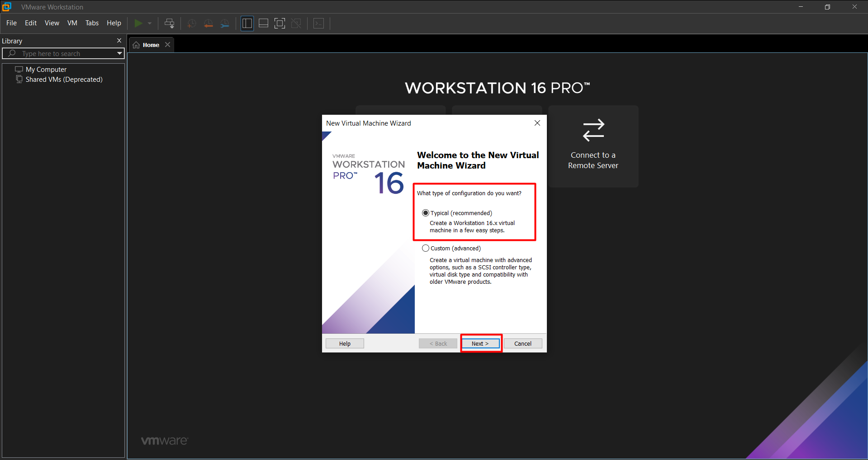The height and width of the screenshot is (460, 868).
Task: Select the Custom (advanced) radio button
Action: tap(426, 248)
